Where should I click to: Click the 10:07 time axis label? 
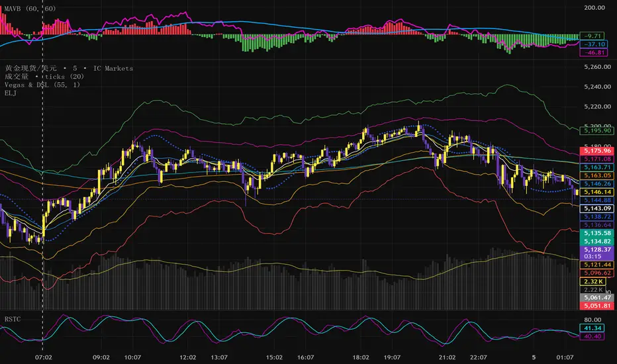tap(132, 357)
